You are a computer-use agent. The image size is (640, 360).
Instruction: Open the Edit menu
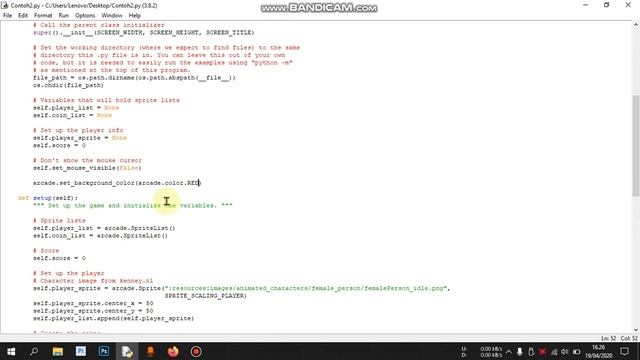[x=23, y=16]
